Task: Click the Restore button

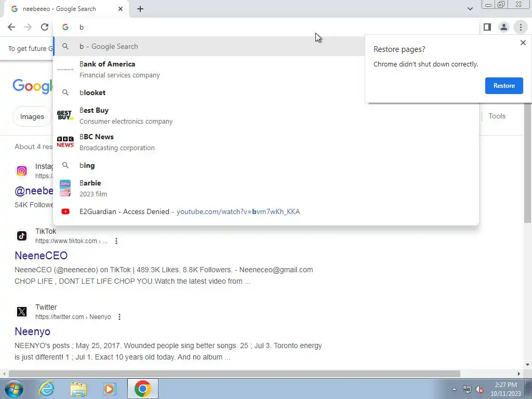Action: point(504,86)
